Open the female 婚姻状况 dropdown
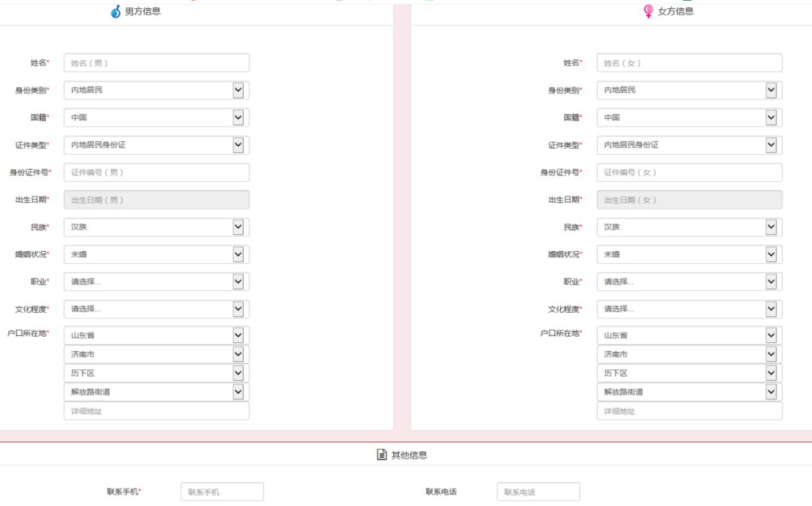812x506 pixels. tap(689, 254)
